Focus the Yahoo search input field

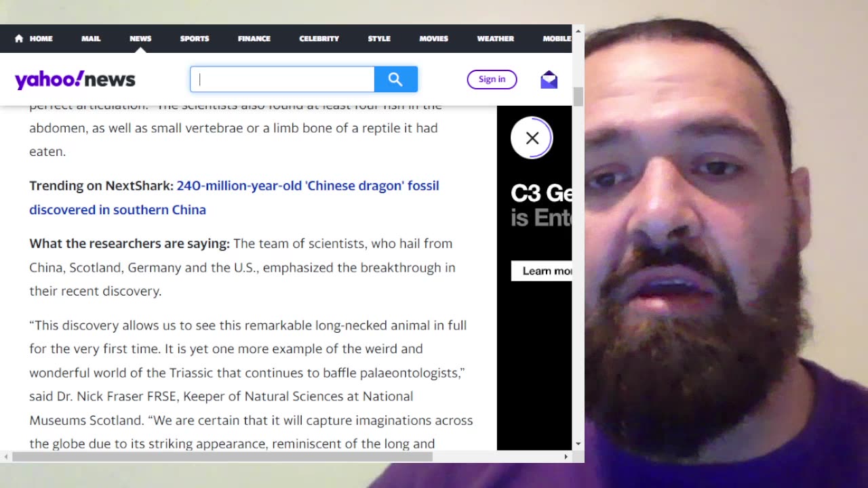click(282, 79)
